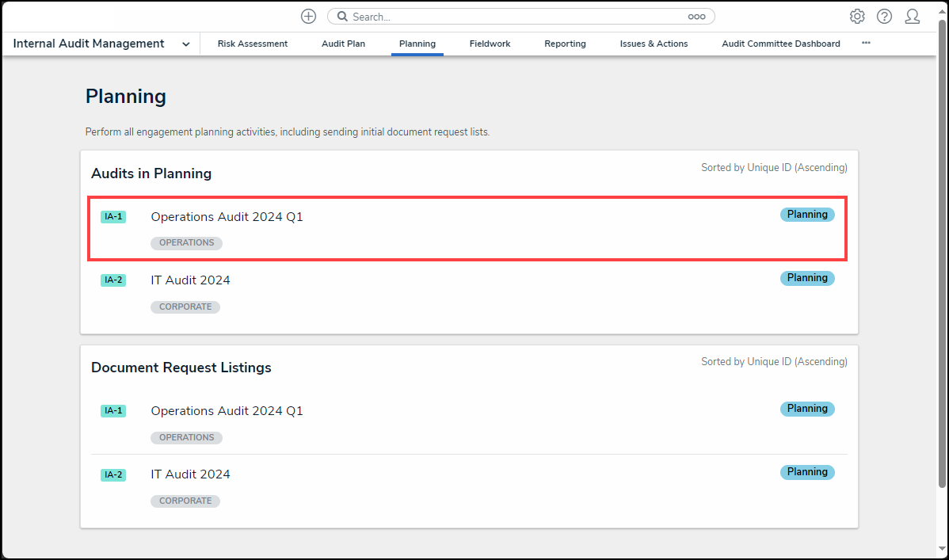The image size is (949, 560).
Task: Open the settings gear icon
Action: click(857, 17)
